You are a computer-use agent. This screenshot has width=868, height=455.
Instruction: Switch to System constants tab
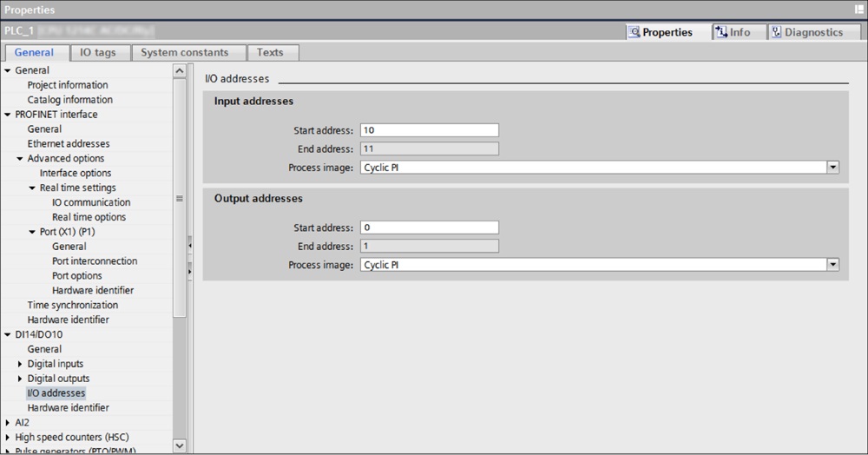pyautogui.click(x=184, y=53)
